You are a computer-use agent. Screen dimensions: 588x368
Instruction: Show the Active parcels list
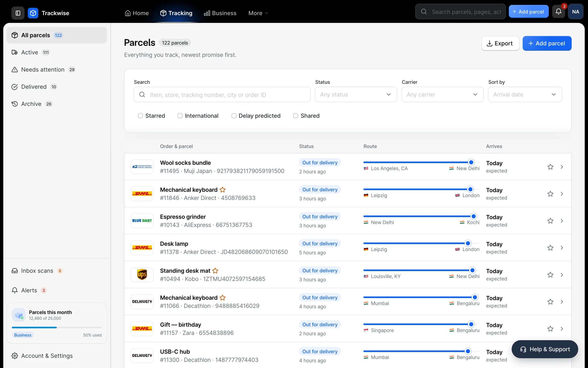[57, 52]
